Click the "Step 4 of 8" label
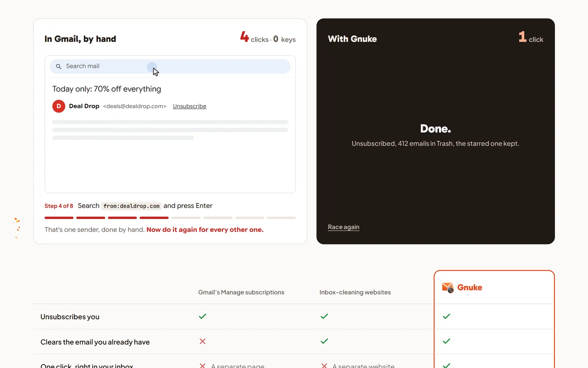588x368 pixels. click(59, 206)
